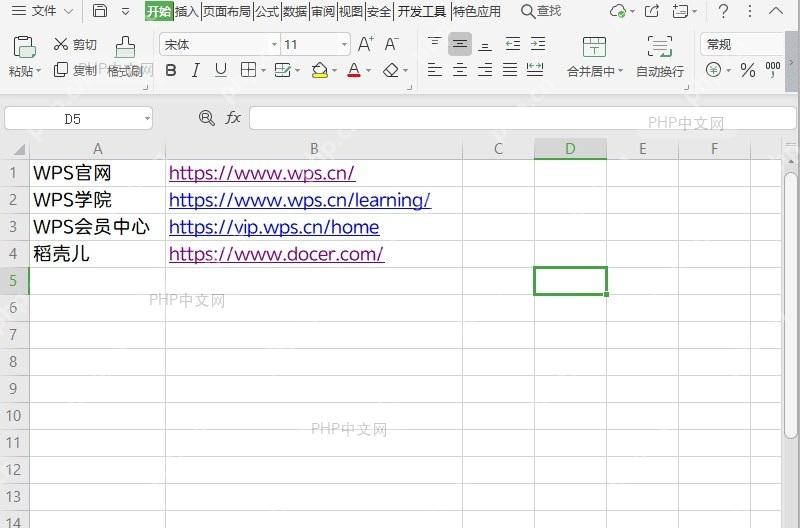The width and height of the screenshot is (800, 528).
Task: Open the www.docer.com hyperlink
Action: 277,254
